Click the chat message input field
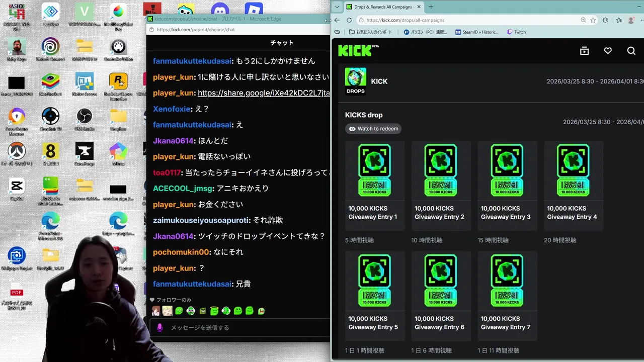The height and width of the screenshot is (362, 644). 240,327
